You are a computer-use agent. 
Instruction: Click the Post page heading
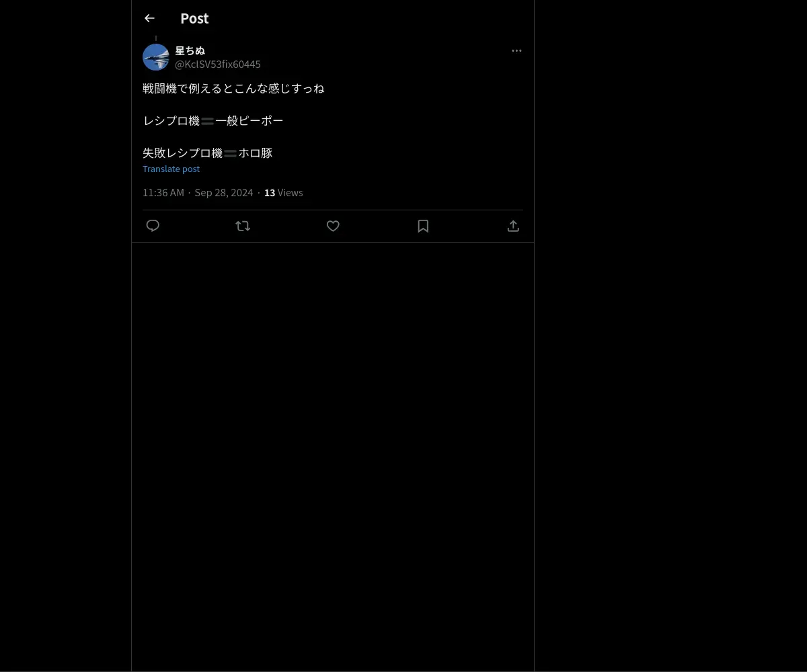pos(194,18)
